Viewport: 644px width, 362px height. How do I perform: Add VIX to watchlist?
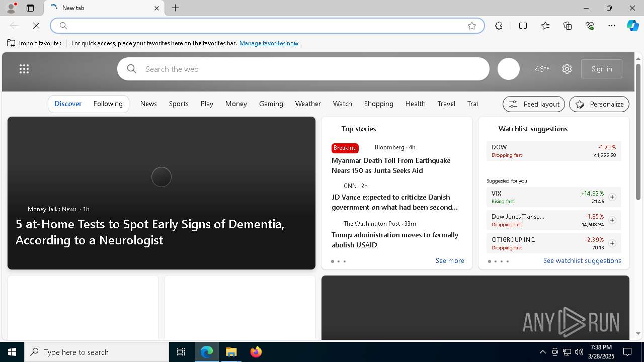click(612, 197)
